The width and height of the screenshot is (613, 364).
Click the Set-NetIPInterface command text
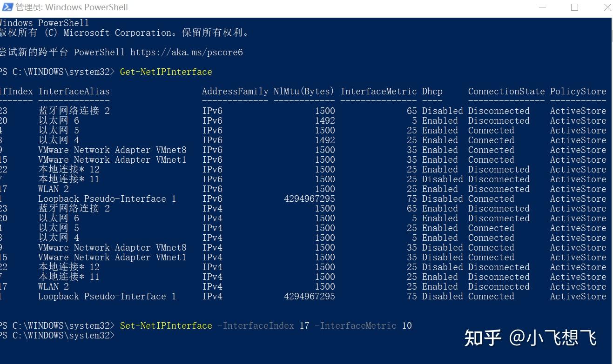tap(166, 325)
